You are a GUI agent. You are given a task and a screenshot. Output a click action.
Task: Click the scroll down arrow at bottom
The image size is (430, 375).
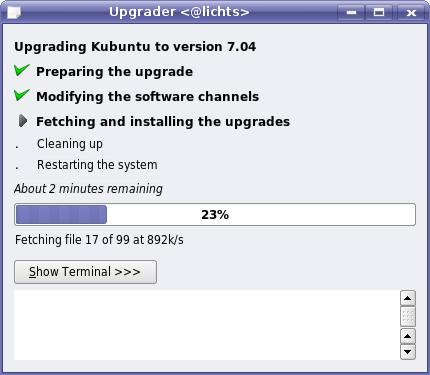408,352
